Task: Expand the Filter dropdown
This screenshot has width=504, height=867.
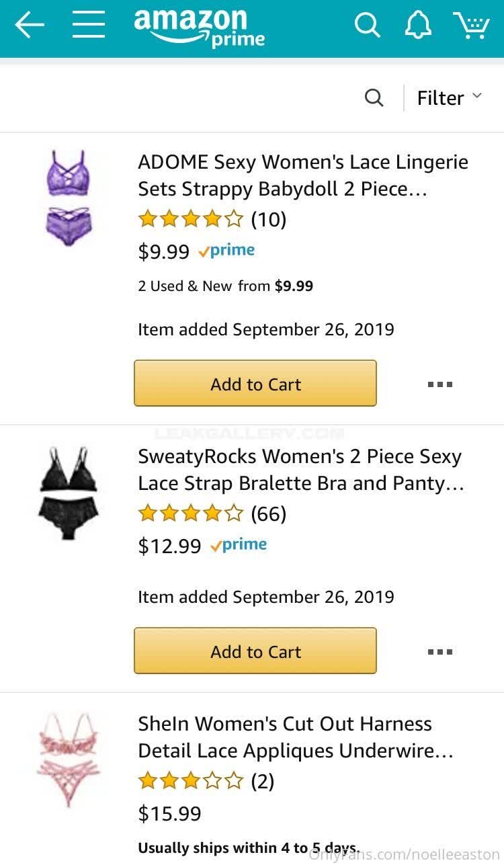Action: point(449,98)
